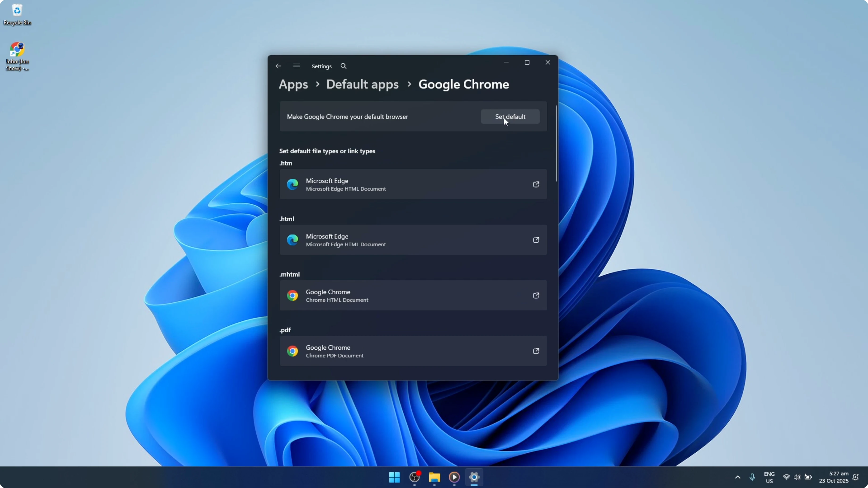This screenshot has height=488, width=868.
Task: Click the Edge icon in the .htm row
Action: (x=292, y=184)
